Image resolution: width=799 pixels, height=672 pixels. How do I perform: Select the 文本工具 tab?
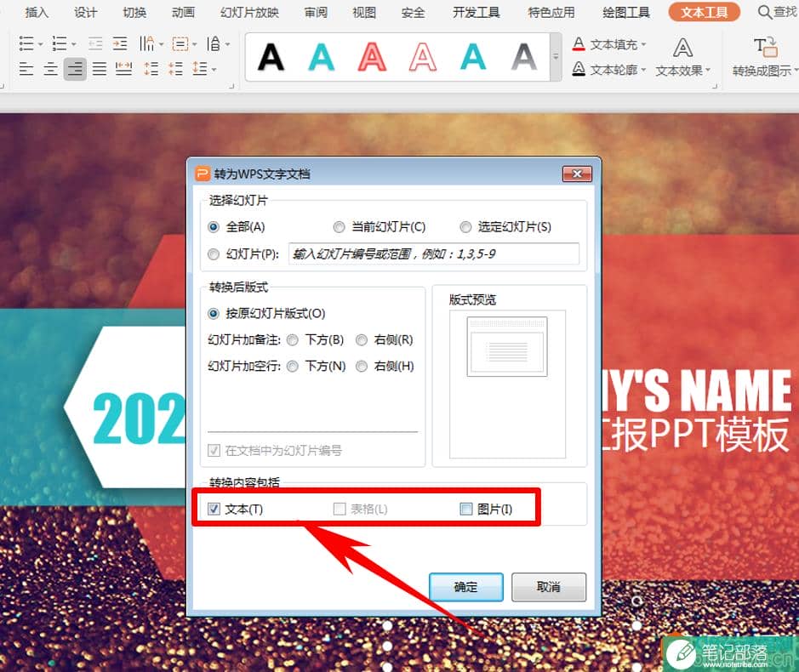(705, 12)
